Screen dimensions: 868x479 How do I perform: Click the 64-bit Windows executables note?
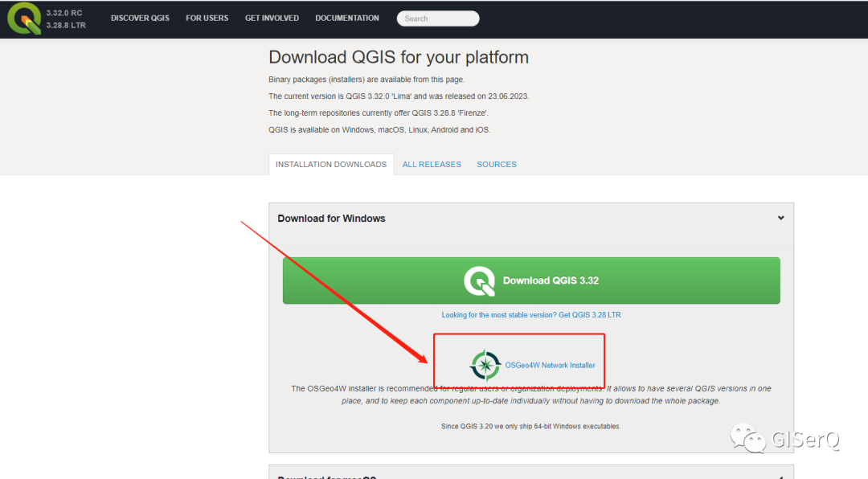pos(531,427)
